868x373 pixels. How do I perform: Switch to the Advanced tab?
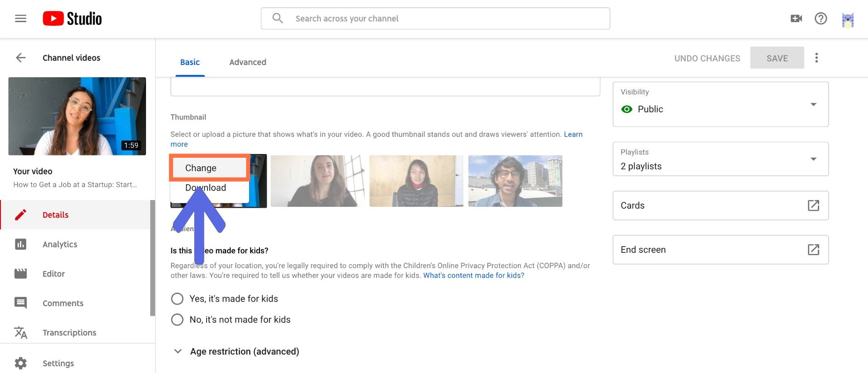[247, 62]
